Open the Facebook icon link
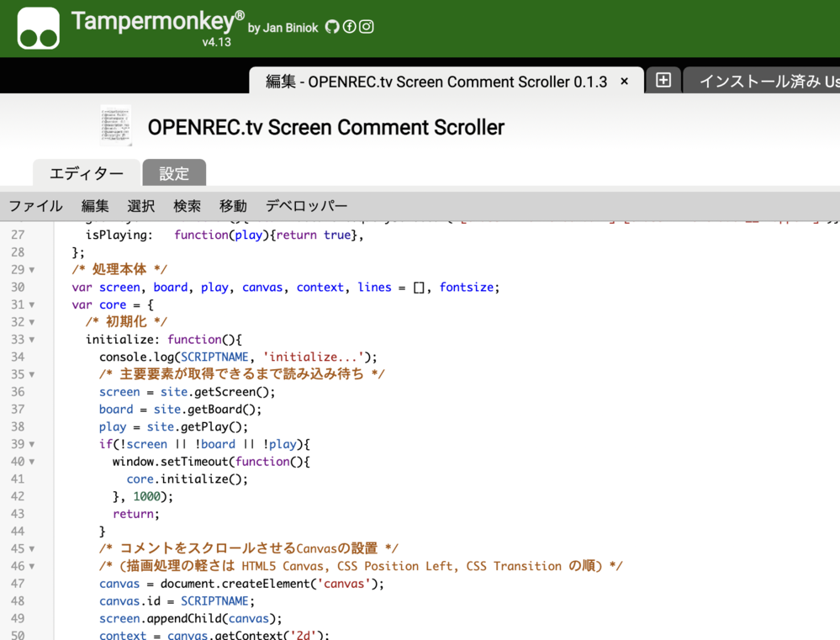This screenshot has height=640, width=840. tap(349, 27)
